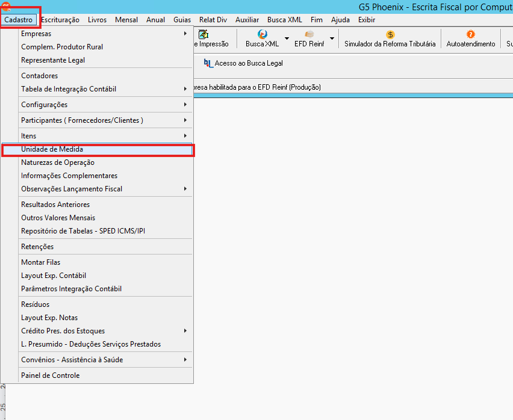This screenshot has width=513, height=420.
Task: Close the open Cadastro menu
Action: click(18, 20)
